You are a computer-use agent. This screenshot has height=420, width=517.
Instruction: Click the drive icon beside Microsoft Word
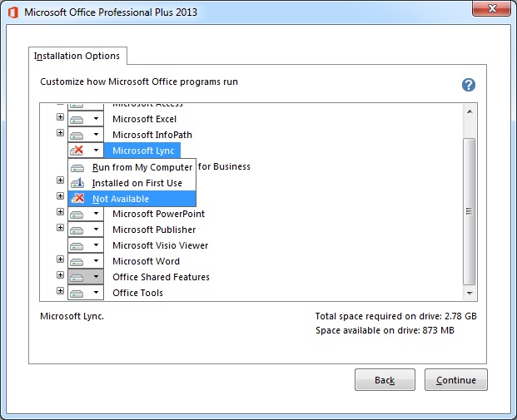77,261
